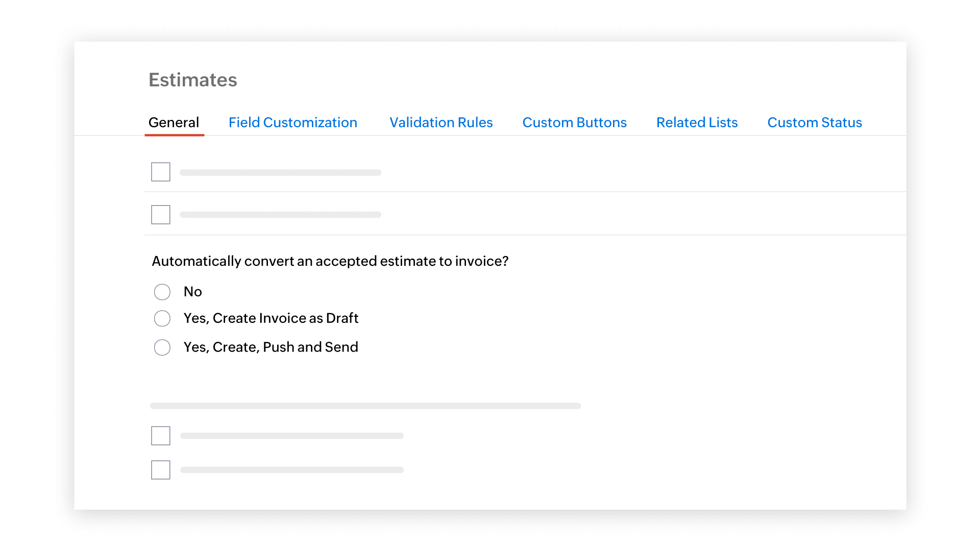
Task: Check the first checkbox at the top
Action: pos(160,172)
